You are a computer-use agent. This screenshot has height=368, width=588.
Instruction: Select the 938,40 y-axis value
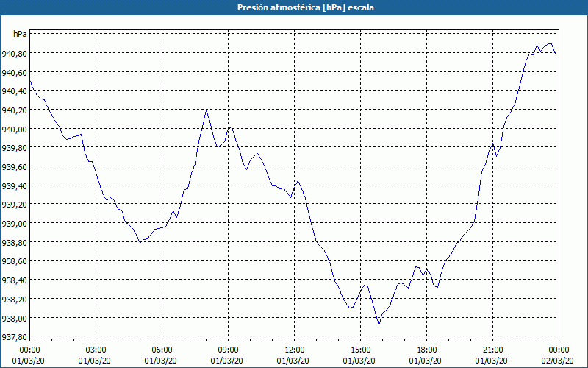coord(14,280)
